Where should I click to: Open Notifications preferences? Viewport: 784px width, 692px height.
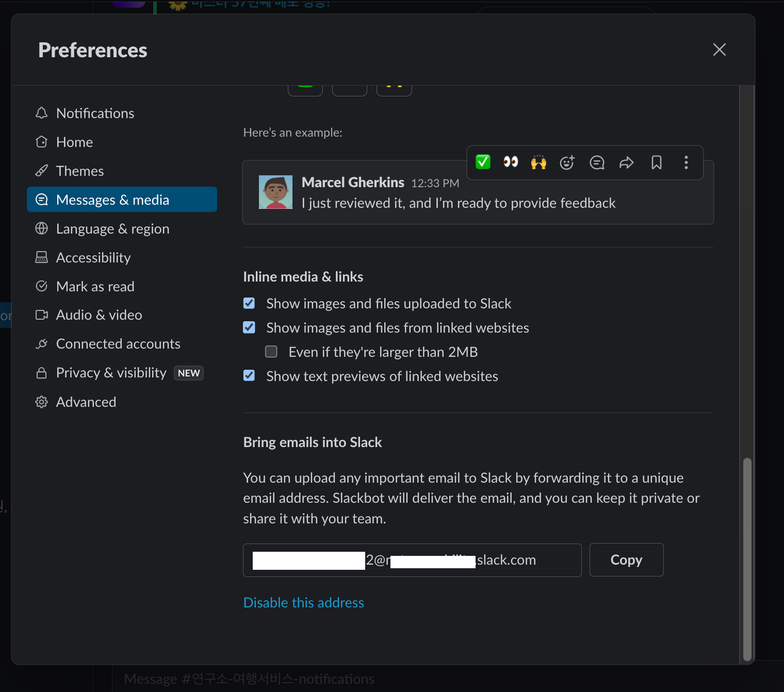(122, 113)
